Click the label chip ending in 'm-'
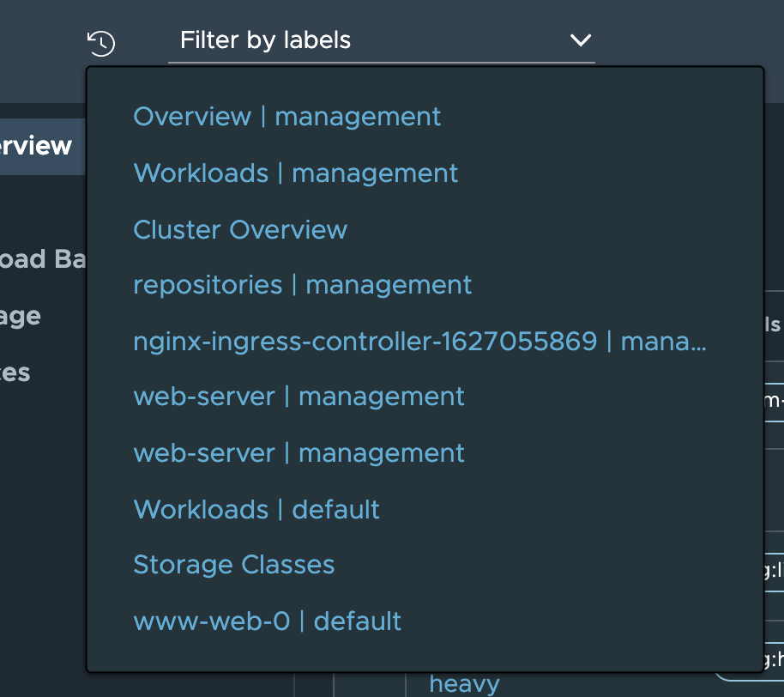Viewport: 784px width, 697px height. pyautogui.click(x=774, y=398)
